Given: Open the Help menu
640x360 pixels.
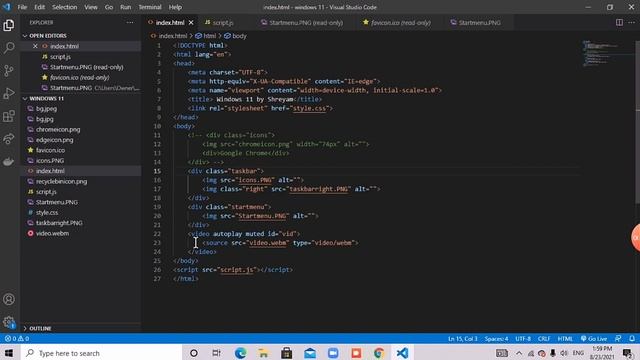Looking at the screenshot, I should click(175, 7).
